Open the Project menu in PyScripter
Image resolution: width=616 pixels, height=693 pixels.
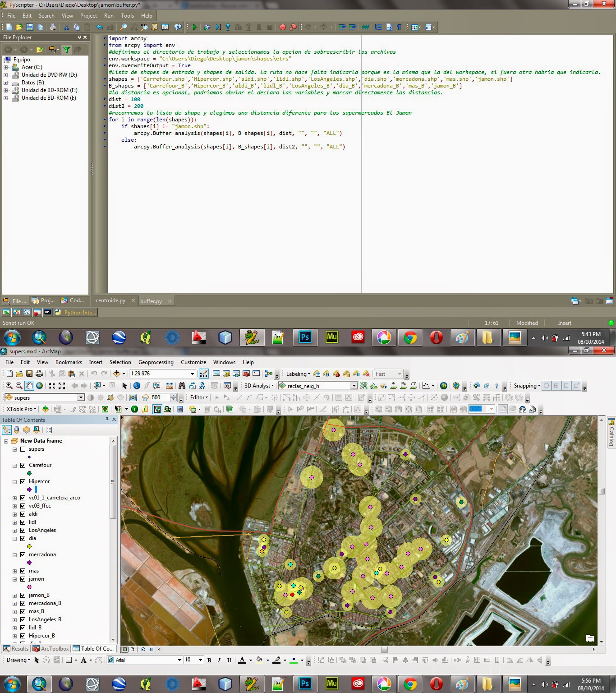coord(88,16)
